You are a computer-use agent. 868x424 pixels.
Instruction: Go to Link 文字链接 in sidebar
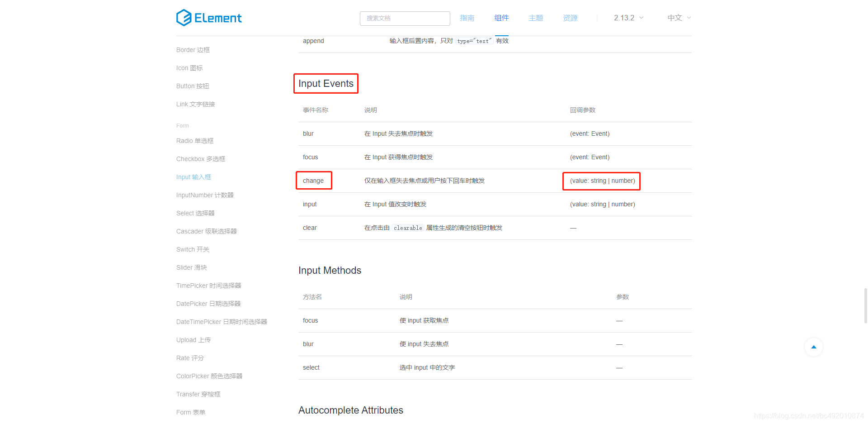pyautogui.click(x=196, y=104)
